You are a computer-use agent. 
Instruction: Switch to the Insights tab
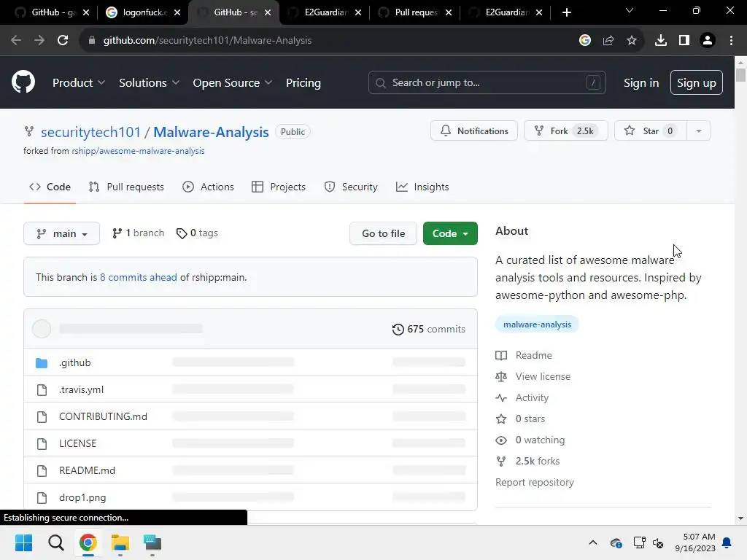pyautogui.click(x=422, y=187)
